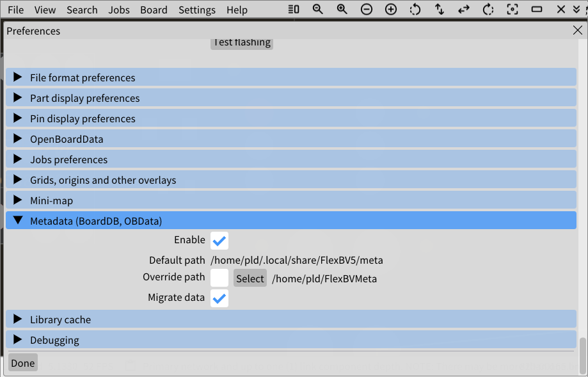The height and width of the screenshot is (377, 588).
Task: Select the zoom in magnifier tool
Action: pyautogui.click(x=342, y=10)
